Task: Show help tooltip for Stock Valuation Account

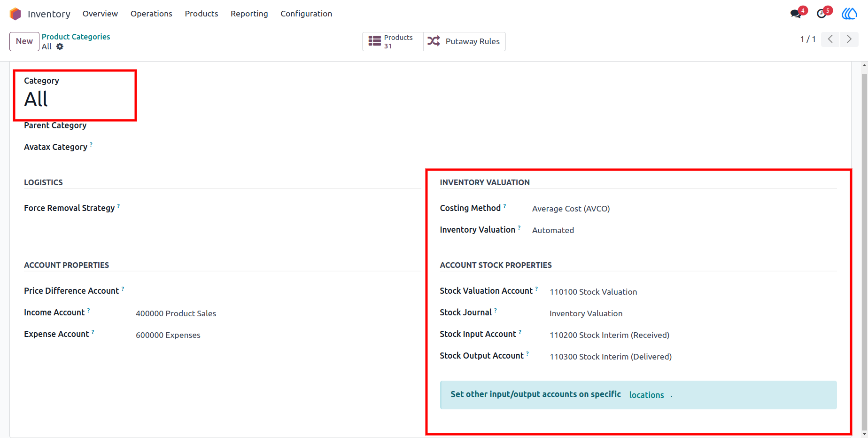Action: [x=536, y=289]
